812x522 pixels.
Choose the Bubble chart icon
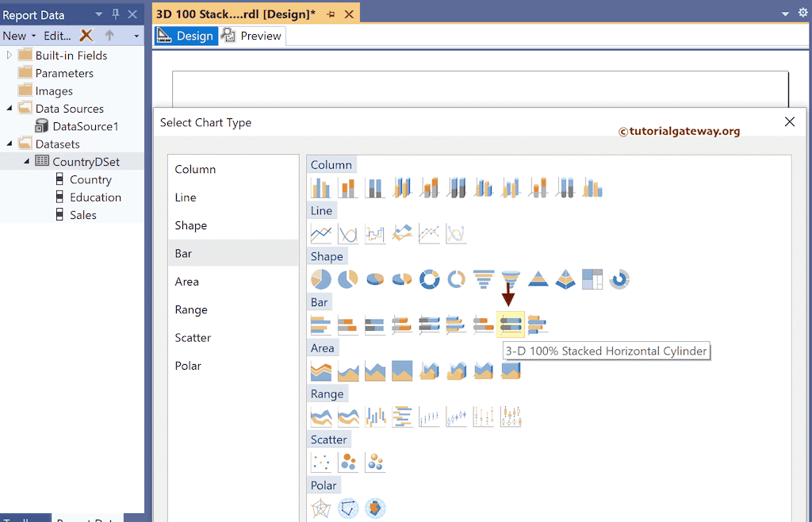pos(348,462)
